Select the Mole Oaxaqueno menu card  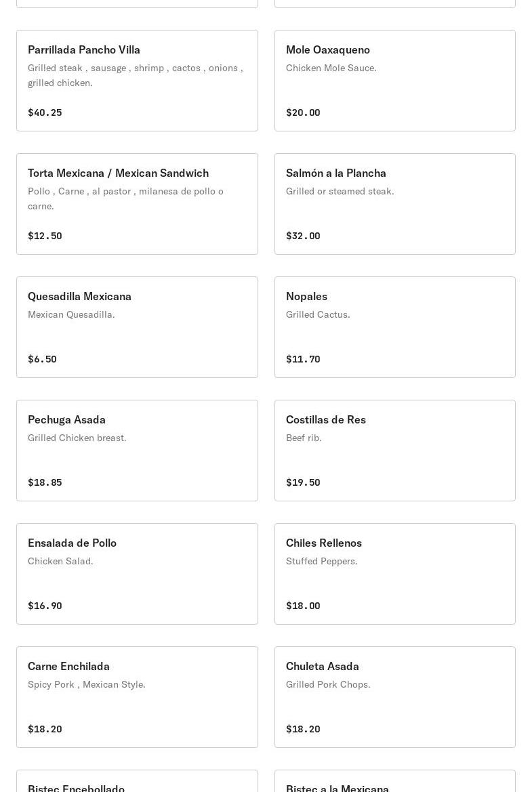394,81
